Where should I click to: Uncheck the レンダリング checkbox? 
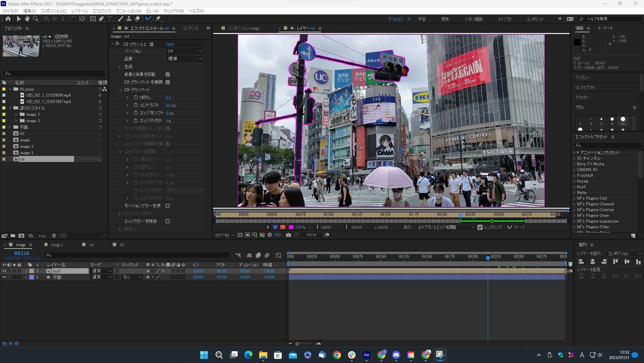click(480, 227)
